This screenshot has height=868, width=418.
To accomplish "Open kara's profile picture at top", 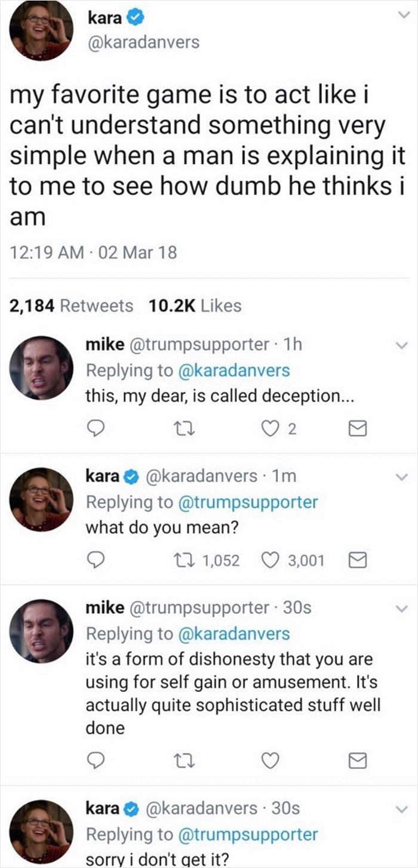I will (x=41, y=30).
